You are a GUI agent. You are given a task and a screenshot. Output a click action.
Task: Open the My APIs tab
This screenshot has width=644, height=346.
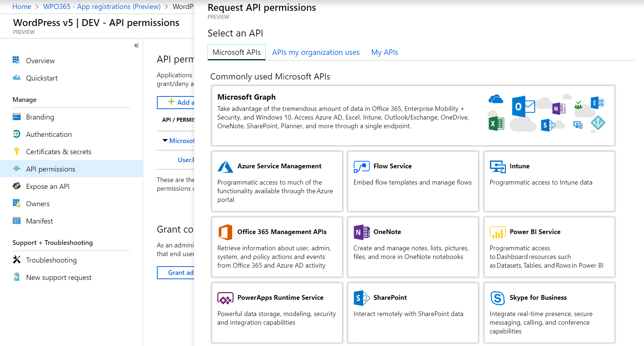click(x=384, y=52)
